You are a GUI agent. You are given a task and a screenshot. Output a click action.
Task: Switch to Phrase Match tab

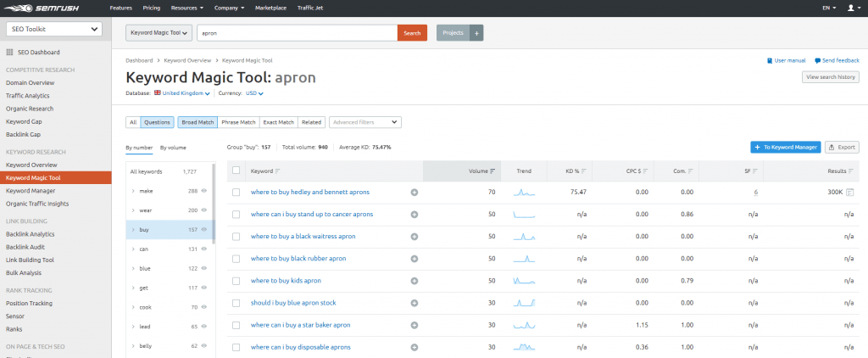[x=238, y=122]
